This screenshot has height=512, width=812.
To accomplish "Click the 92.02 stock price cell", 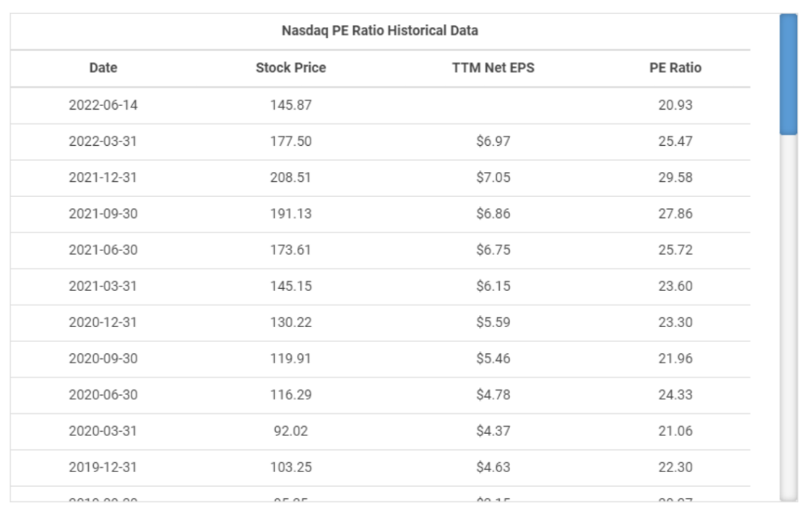I will coord(290,431).
